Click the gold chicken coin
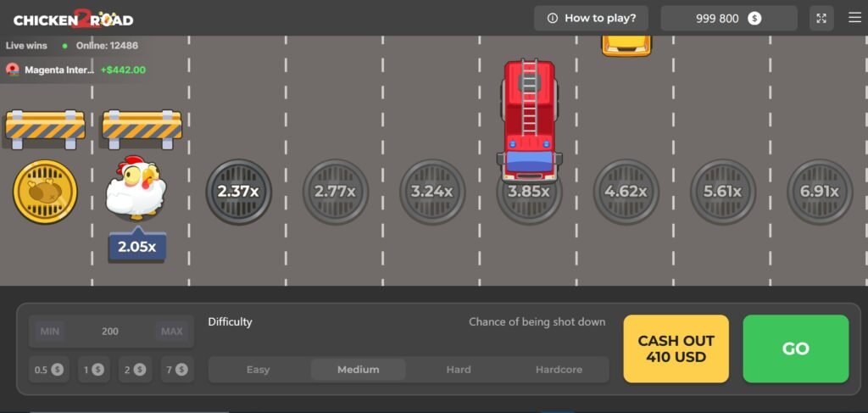Screen dimensions: 868x413 [x=45, y=192]
